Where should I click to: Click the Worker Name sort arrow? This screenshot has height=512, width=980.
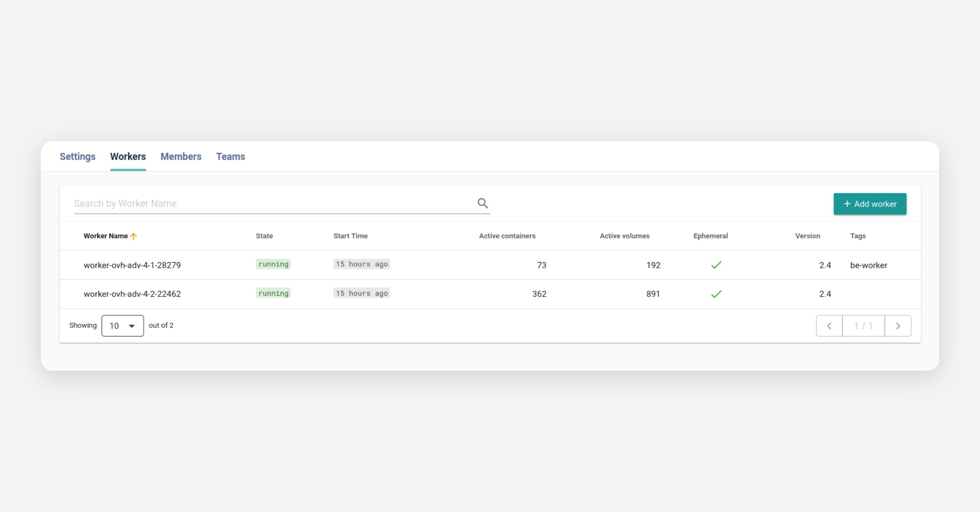pos(133,236)
